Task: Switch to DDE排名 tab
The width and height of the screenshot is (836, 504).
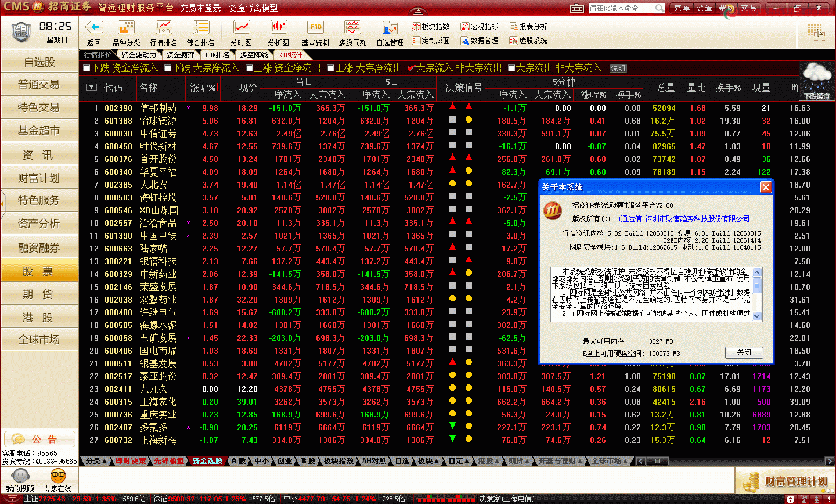Action: point(217,55)
